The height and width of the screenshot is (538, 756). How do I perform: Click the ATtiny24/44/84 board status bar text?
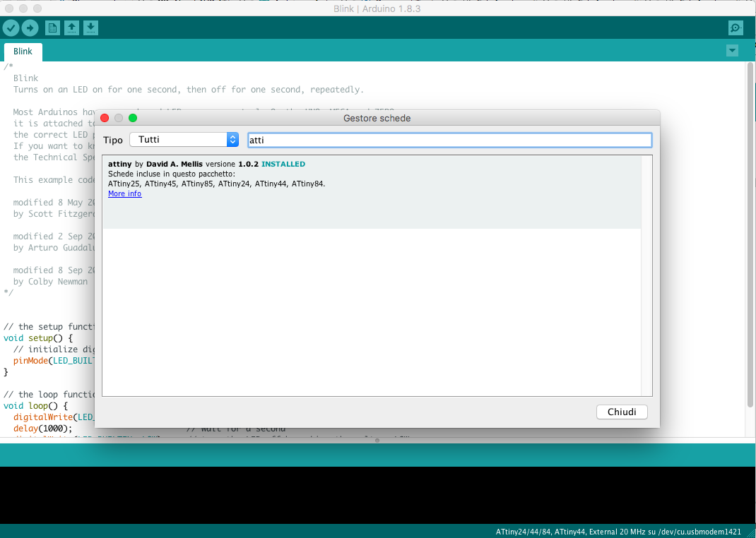tap(618, 532)
